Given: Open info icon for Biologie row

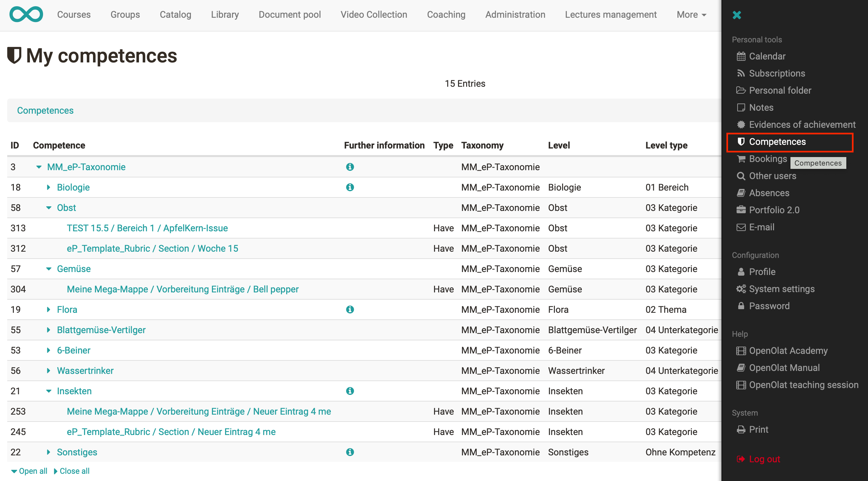Looking at the screenshot, I should click(x=350, y=187).
